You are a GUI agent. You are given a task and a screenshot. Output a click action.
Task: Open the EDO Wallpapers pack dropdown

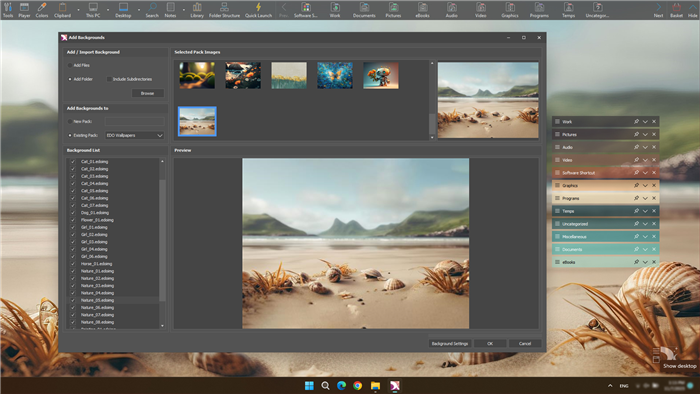[x=134, y=135]
